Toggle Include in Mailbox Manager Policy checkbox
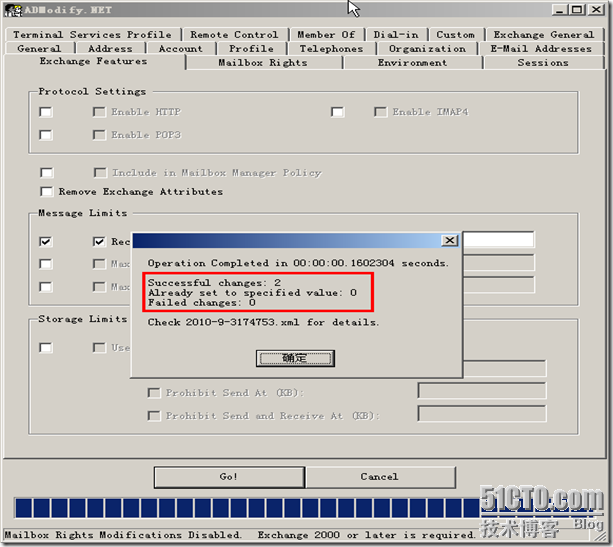This screenshot has width=613, height=547. [100, 173]
